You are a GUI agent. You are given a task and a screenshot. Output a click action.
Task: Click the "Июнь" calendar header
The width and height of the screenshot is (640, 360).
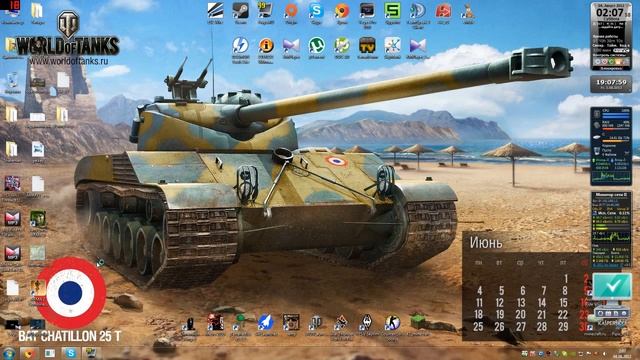point(486,243)
